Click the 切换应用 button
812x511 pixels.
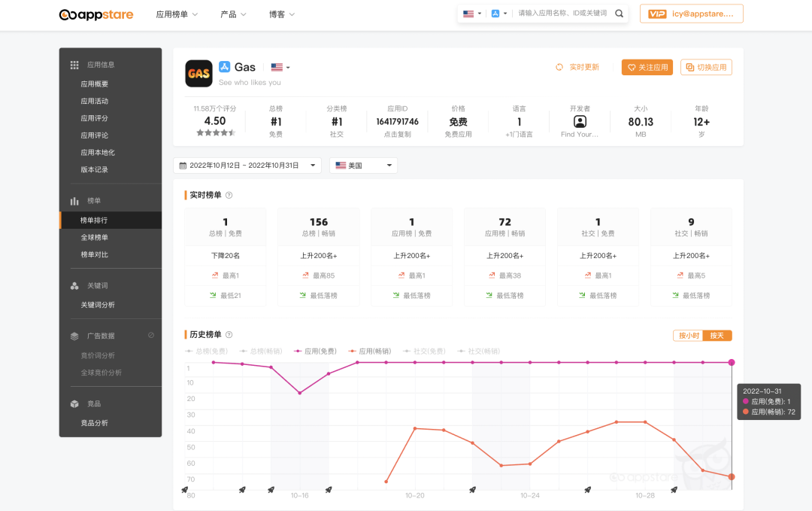tap(706, 68)
